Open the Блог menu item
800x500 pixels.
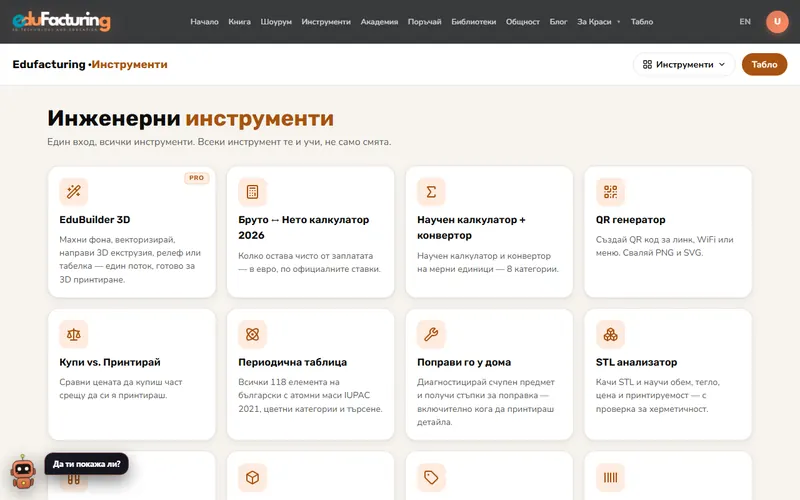[558, 21]
